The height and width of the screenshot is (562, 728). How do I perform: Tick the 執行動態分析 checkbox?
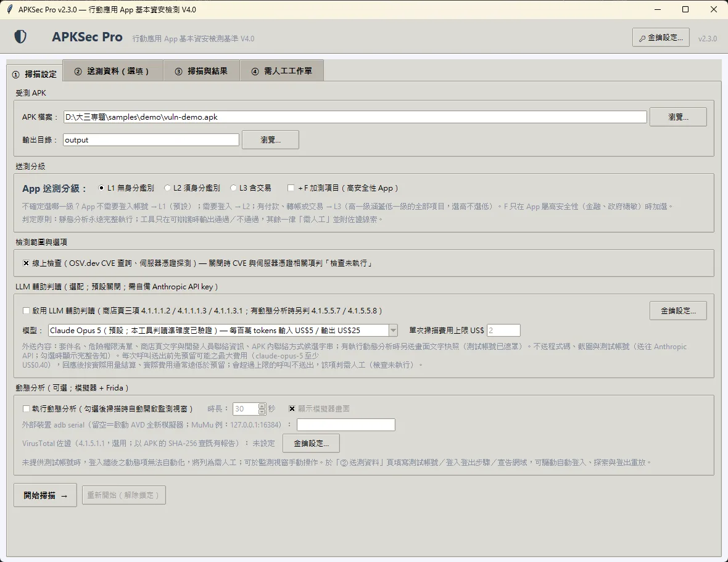26,408
